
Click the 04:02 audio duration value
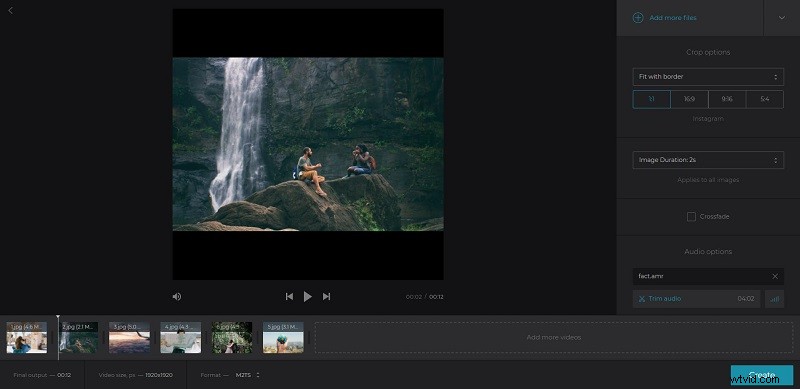click(745, 299)
